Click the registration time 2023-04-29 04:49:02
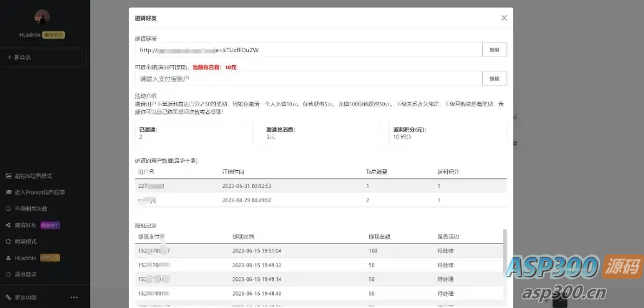The image size is (644, 308). coord(247,201)
